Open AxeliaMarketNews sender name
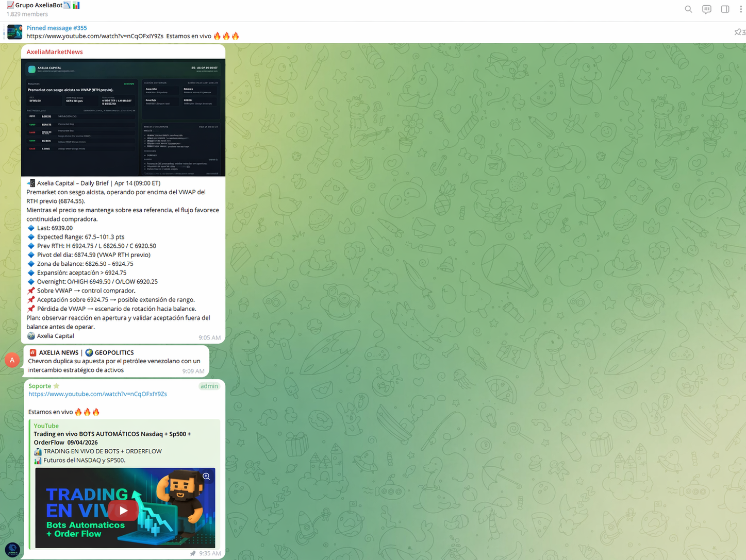 55,52
